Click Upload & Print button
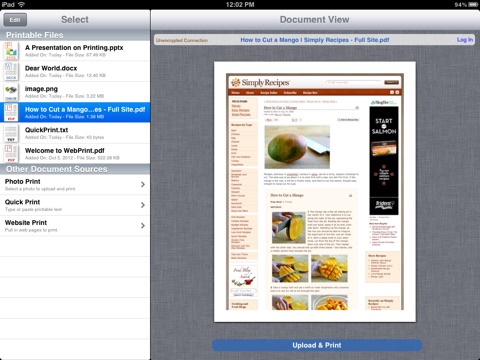The height and width of the screenshot is (360, 480). point(317,345)
